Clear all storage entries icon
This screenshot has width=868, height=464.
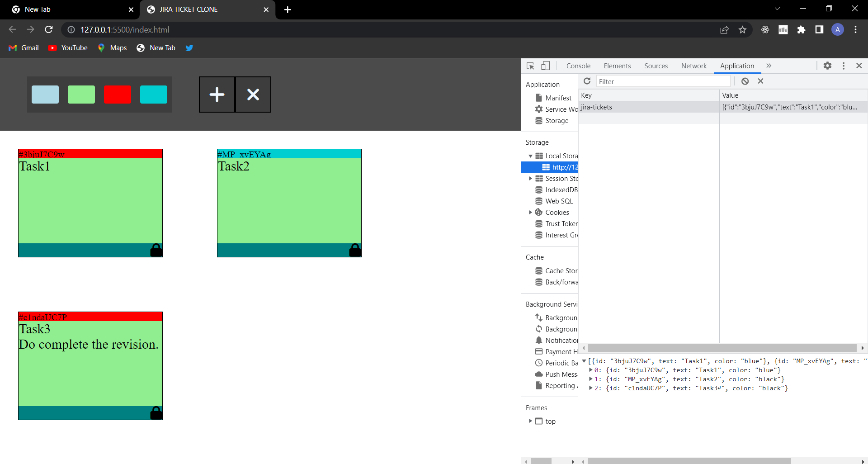(x=745, y=81)
